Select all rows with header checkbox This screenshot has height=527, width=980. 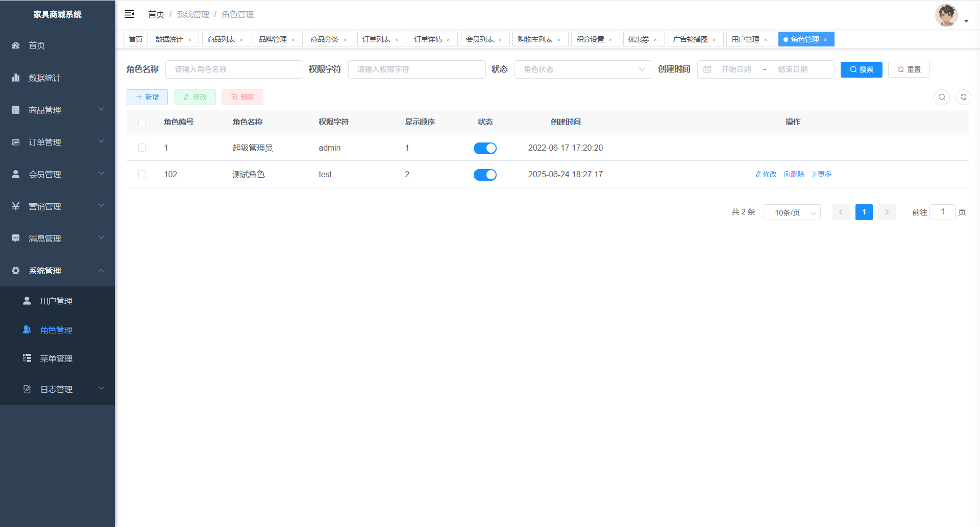(x=142, y=122)
